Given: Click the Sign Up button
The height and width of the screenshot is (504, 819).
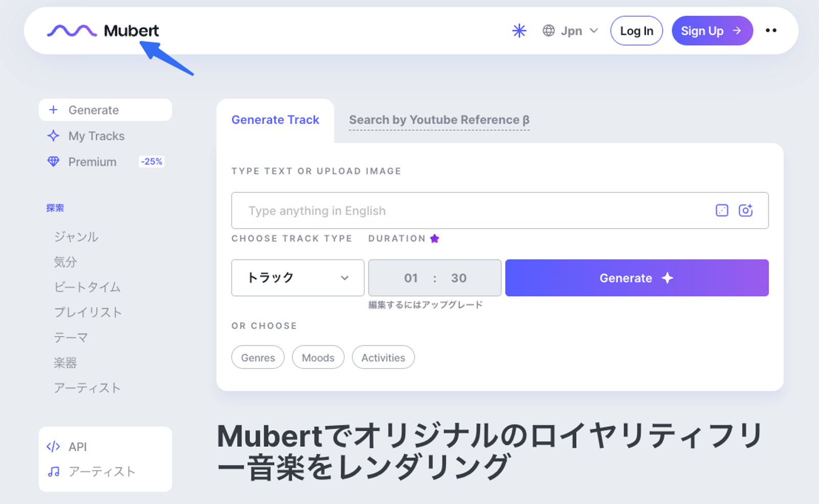Looking at the screenshot, I should coord(712,31).
